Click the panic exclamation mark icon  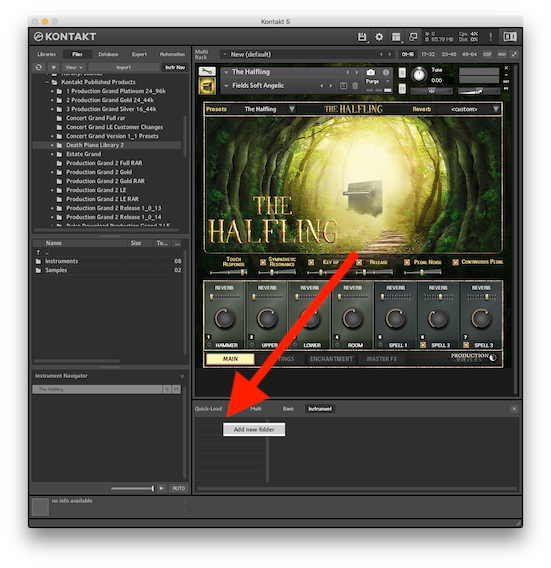(x=491, y=37)
